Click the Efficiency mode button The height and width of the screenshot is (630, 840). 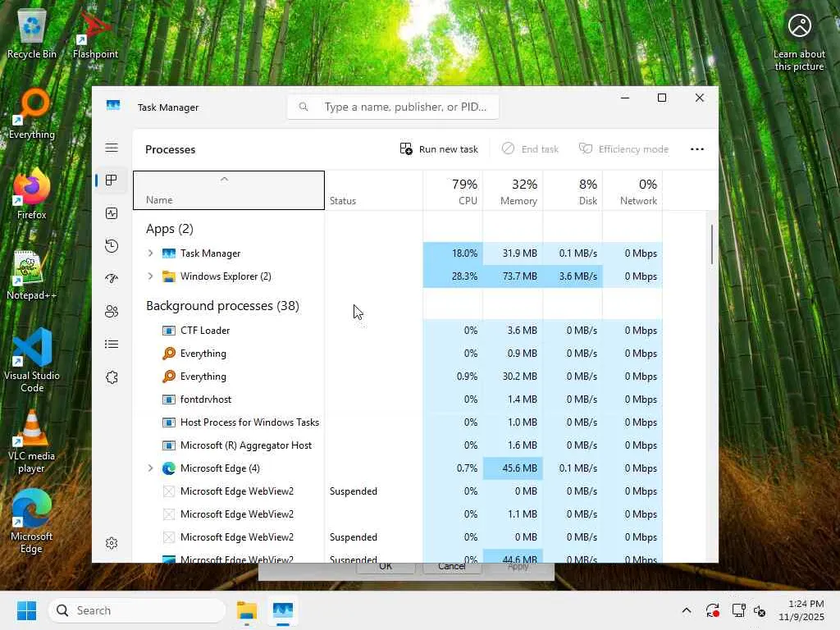[623, 149]
